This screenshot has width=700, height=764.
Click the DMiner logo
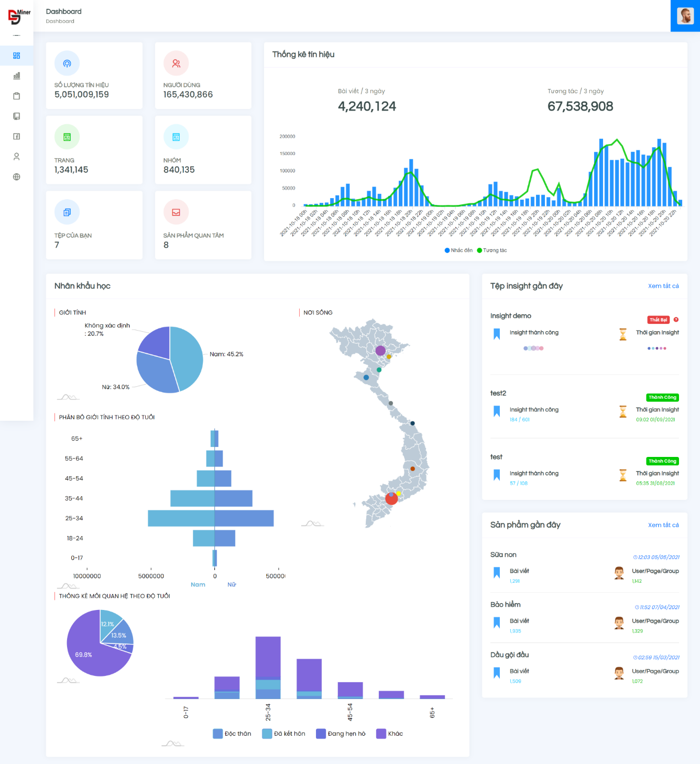(x=19, y=16)
